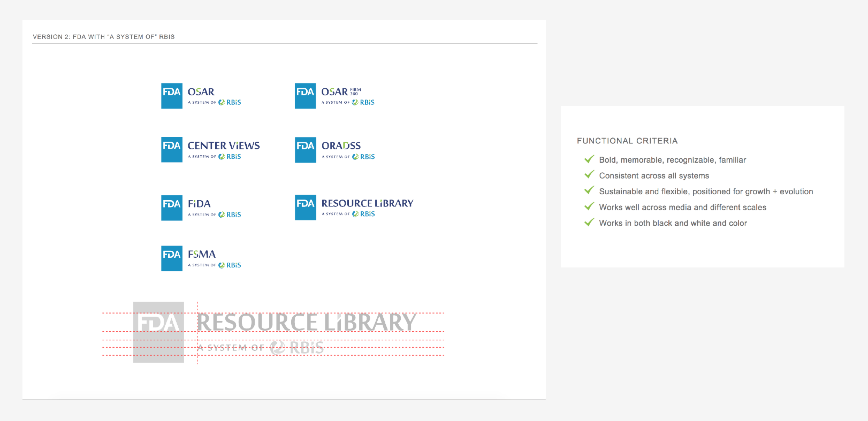The height and width of the screenshot is (421, 868).
Task: Click the FDA square beside OSAR logo
Action: click(x=172, y=96)
